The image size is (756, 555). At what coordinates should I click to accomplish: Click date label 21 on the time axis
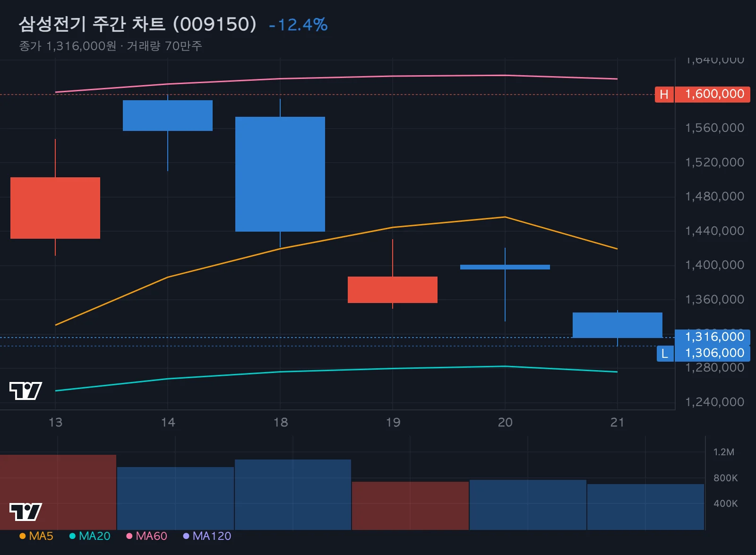click(618, 422)
